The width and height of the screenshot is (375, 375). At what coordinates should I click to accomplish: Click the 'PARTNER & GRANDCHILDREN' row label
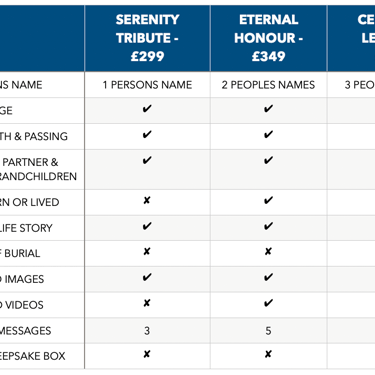pyautogui.click(x=38, y=169)
